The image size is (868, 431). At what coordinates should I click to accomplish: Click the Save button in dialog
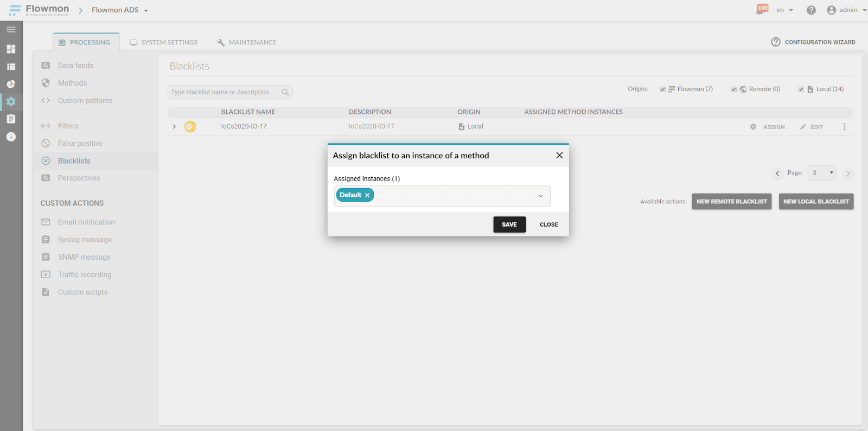pos(509,224)
